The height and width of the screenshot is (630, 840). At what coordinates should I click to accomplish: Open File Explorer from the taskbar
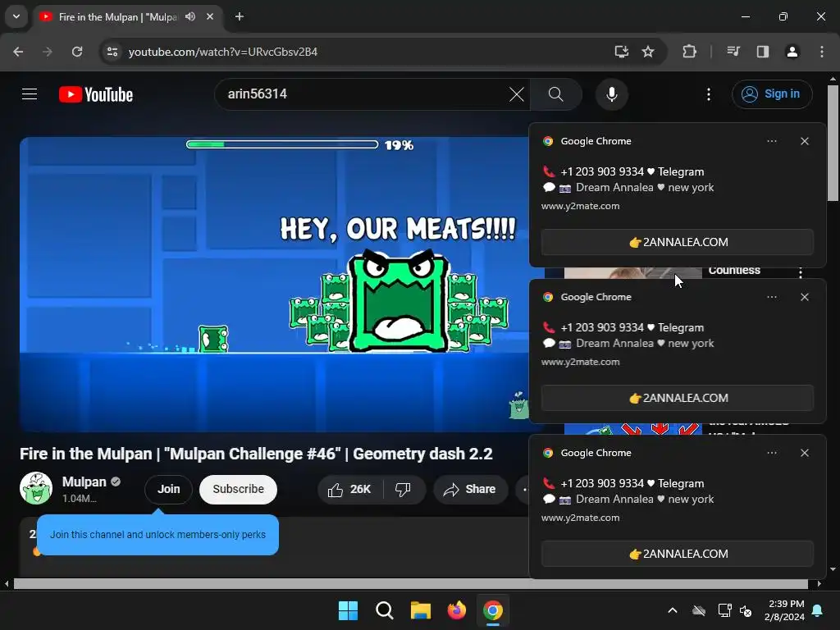coord(421,610)
